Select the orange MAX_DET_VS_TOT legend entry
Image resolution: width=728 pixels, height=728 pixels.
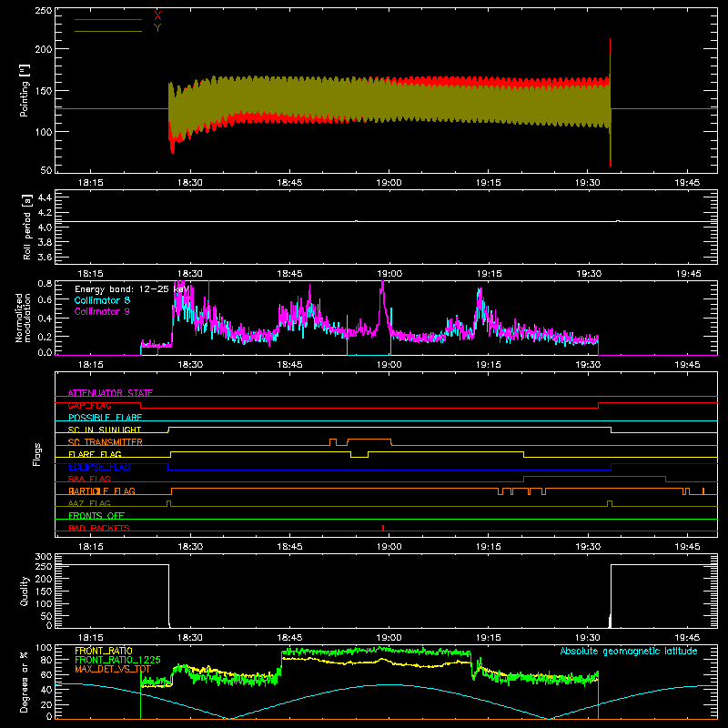click(x=113, y=669)
